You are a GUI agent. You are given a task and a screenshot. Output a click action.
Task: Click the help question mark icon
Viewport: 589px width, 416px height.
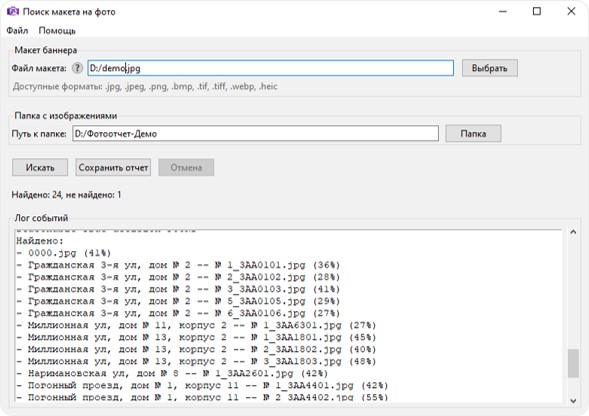click(x=77, y=68)
